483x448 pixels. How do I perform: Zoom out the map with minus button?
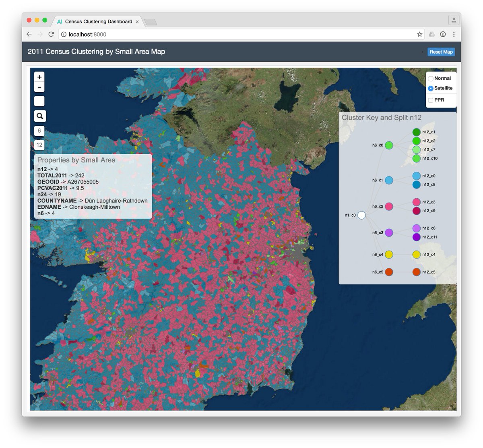coord(39,87)
